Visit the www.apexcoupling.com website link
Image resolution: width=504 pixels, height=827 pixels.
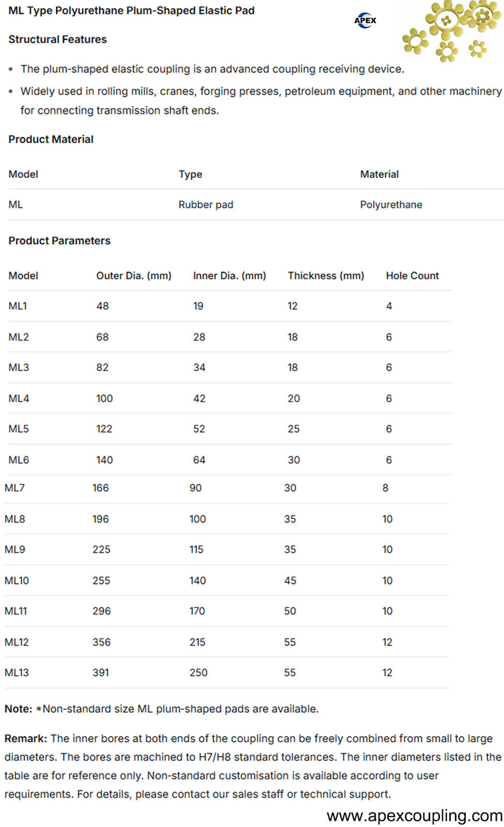point(415,815)
